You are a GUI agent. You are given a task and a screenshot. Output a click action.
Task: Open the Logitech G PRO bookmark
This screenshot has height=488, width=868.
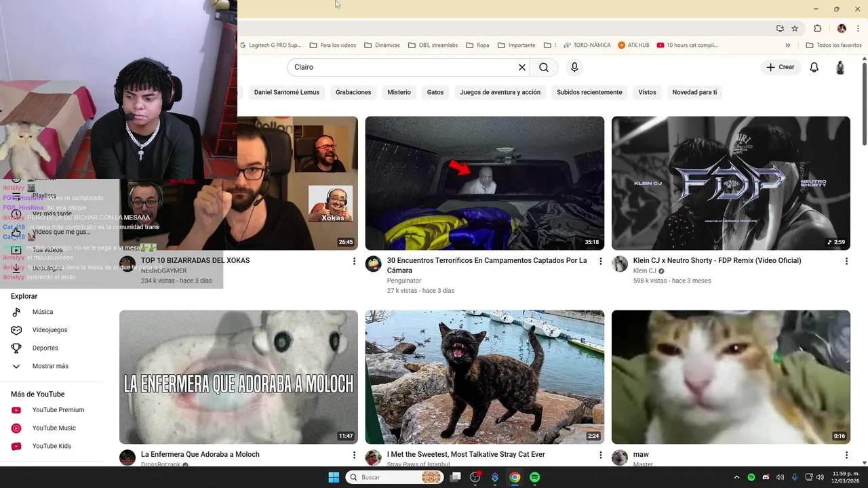pos(270,45)
